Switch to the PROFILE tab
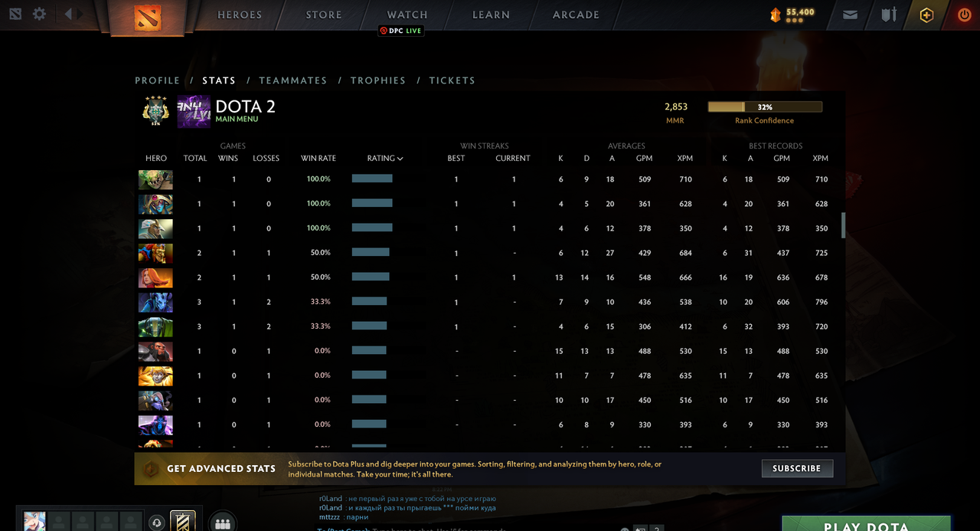Image resolution: width=980 pixels, height=531 pixels. 158,80
